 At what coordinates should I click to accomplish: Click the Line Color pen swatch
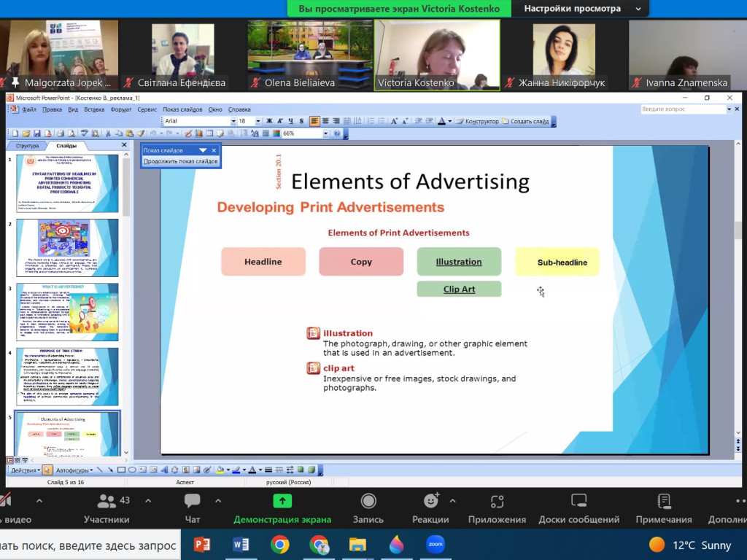[x=236, y=470]
